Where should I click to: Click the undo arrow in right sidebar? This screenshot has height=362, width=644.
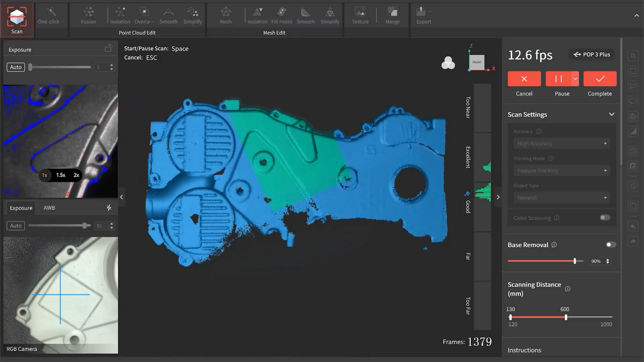(x=633, y=227)
